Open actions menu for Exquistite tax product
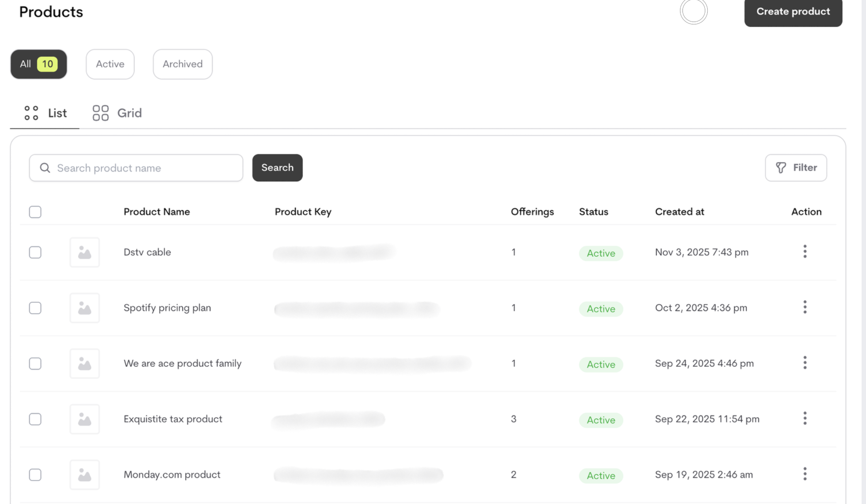Screen dimensions: 866x504 point(805,418)
